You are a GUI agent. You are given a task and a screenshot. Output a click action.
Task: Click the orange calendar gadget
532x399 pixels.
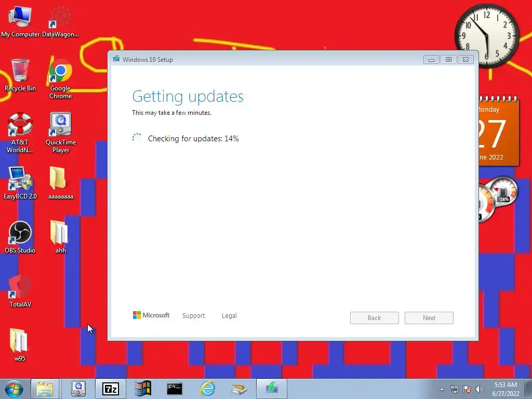pos(499,131)
